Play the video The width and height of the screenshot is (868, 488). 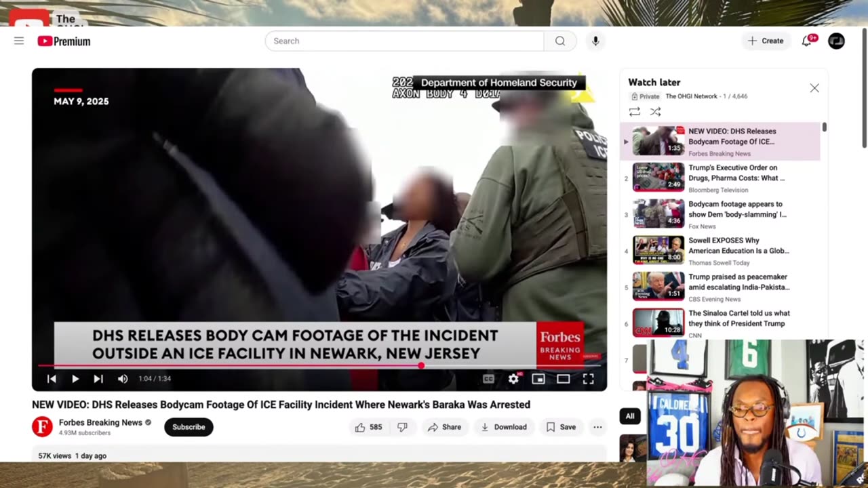pos(75,379)
